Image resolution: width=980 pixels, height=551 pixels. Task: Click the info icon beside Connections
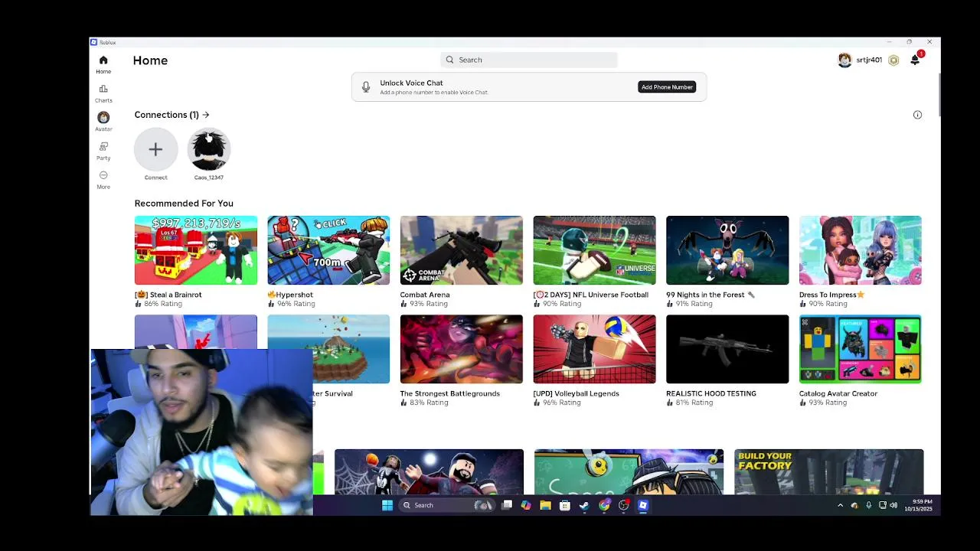pos(917,115)
